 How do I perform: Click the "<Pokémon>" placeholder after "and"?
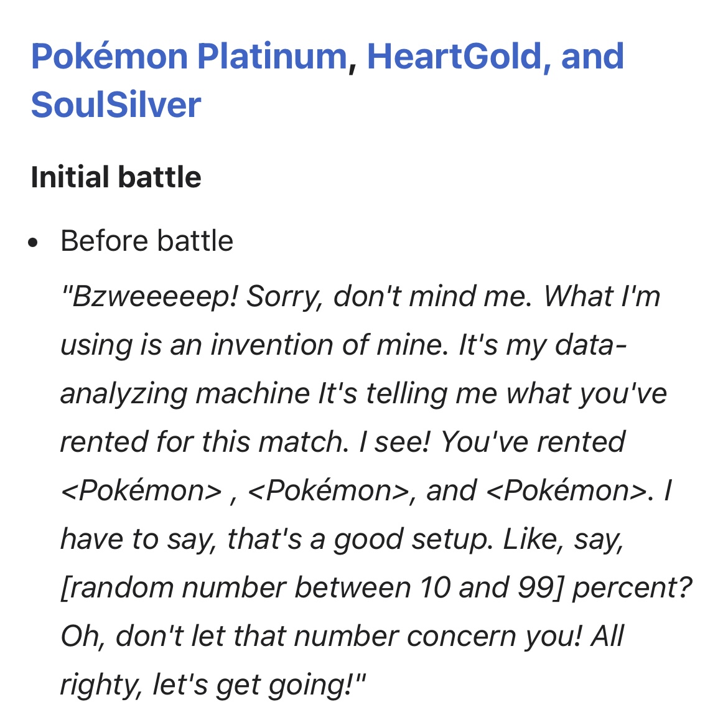click(x=566, y=490)
